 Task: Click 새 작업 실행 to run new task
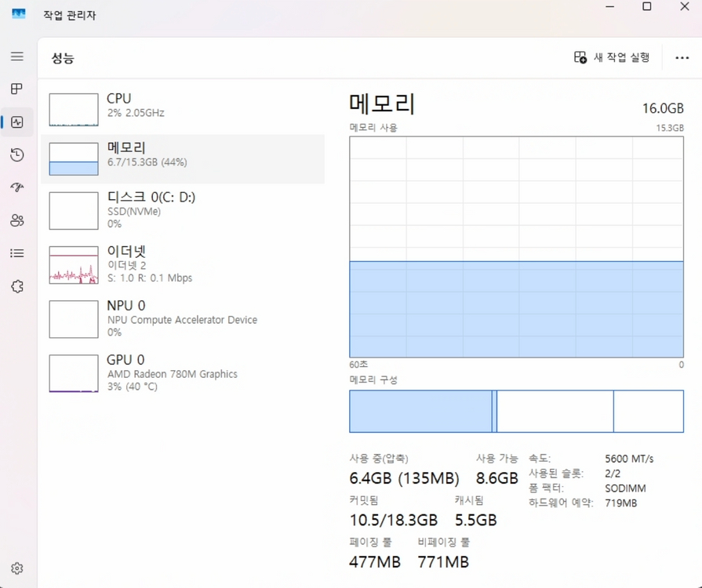click(612, 57)
